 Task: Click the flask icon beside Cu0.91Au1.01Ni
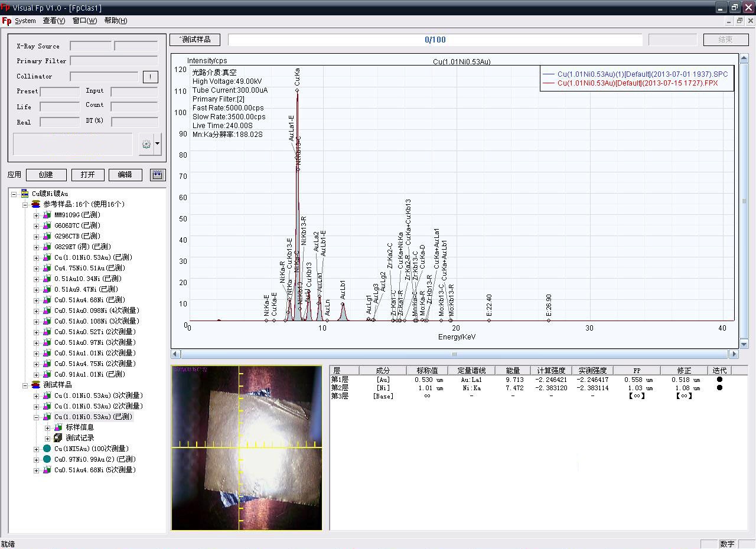pyautogui.click(x=47, y=374)
